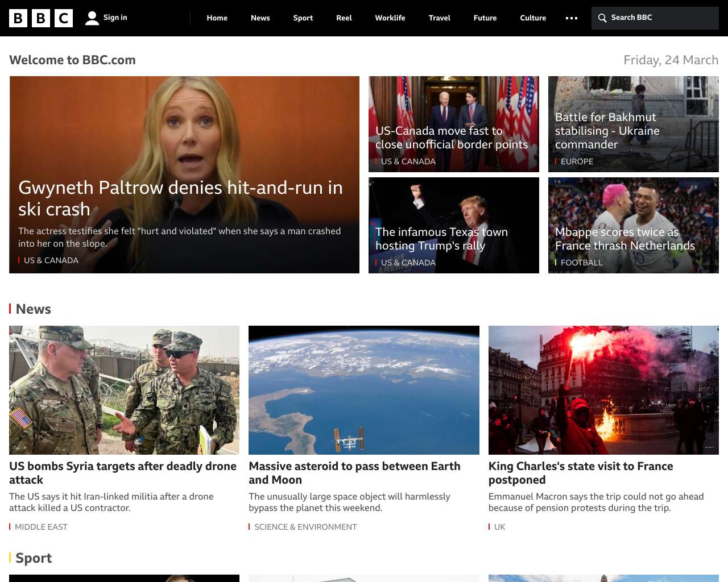Click the MIDDLE EAST category tag
Screen dimensions: 728x582
[41, 527]
